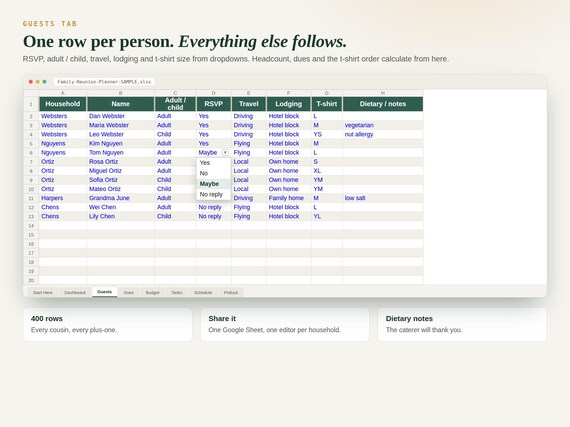The height and width of the screenshot is (427, 570).
Task: Select the RSVP column header cell
Action: [x=213, y=104]
